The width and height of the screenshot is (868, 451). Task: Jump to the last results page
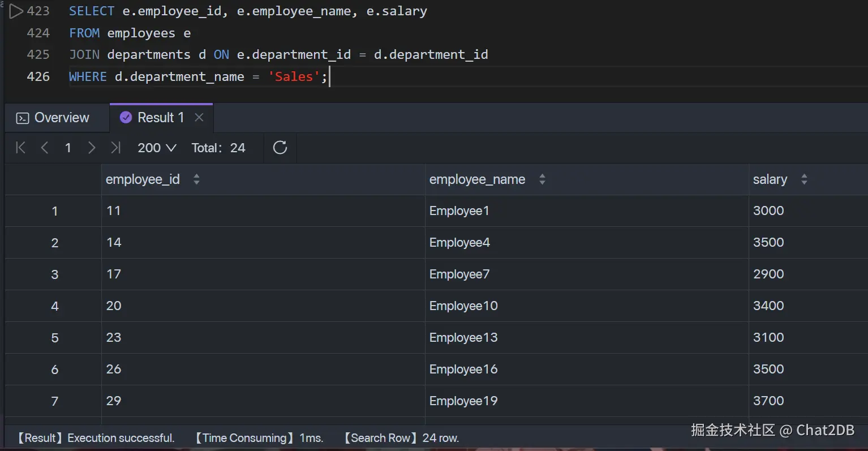[x=115, y=148]
